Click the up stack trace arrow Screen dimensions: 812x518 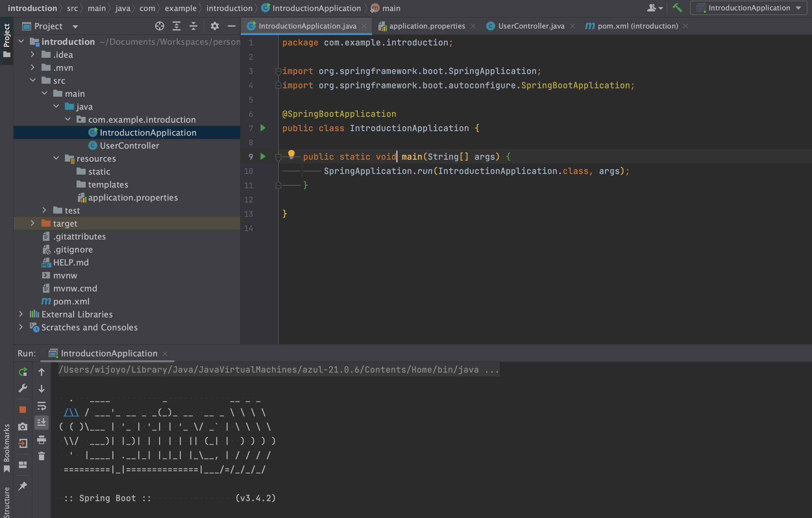[x=42, y=372]
